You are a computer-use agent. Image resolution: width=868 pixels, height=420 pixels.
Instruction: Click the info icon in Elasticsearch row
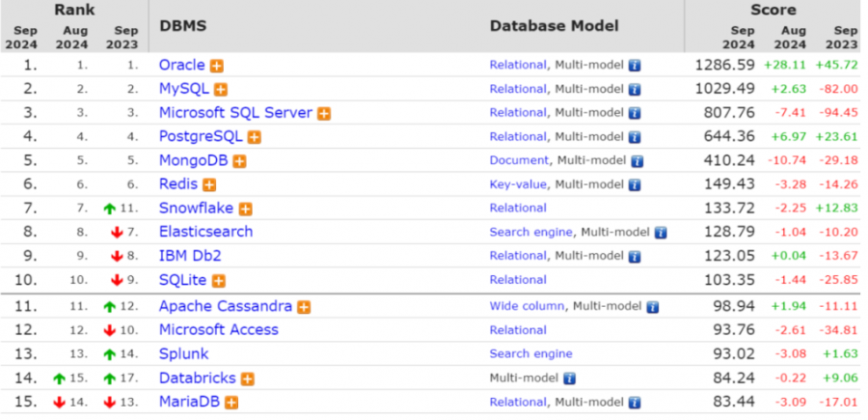(x=661, y=233)
